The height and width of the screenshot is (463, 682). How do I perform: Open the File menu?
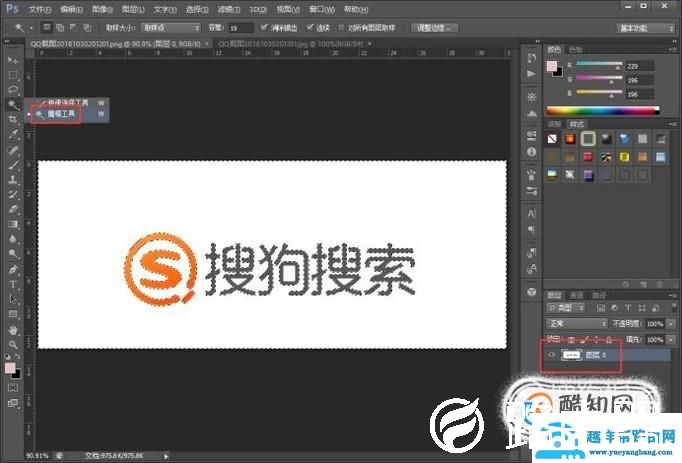coord(40,9)
